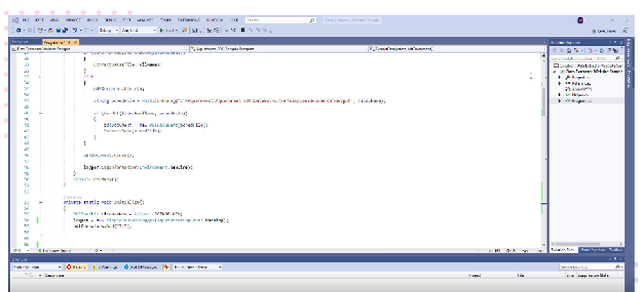
Task: Click the Live Share button
Action: [604, 31]
